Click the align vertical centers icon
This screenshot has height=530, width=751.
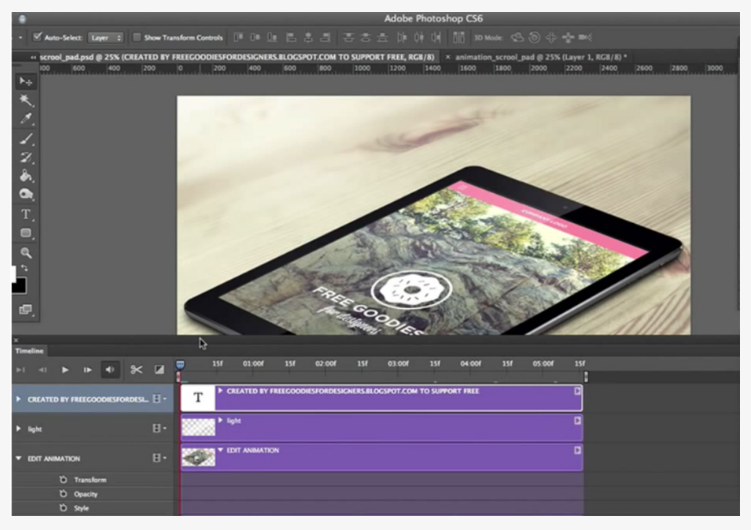tap(255, 37)
